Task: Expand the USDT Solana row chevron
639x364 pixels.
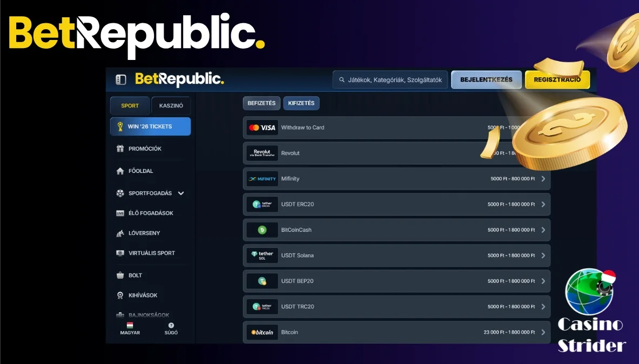Action: [x=543, y=255]
